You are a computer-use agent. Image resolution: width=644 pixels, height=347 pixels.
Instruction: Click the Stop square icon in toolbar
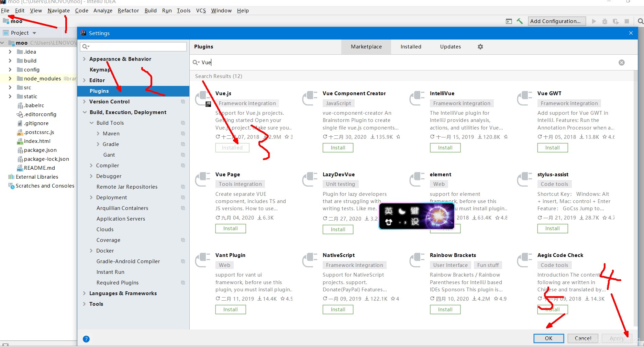pyautogui.click(x=627, y=21)
